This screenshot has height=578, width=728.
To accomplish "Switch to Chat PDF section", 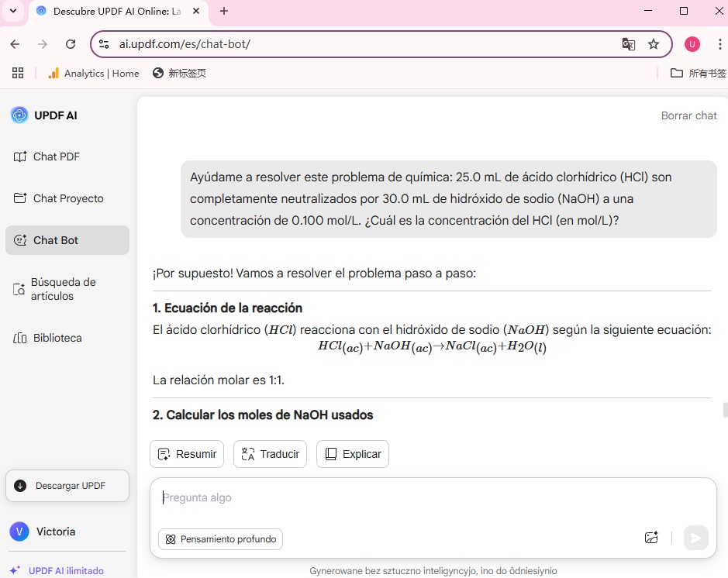I will pyautogui.click(x=67, y=157).
